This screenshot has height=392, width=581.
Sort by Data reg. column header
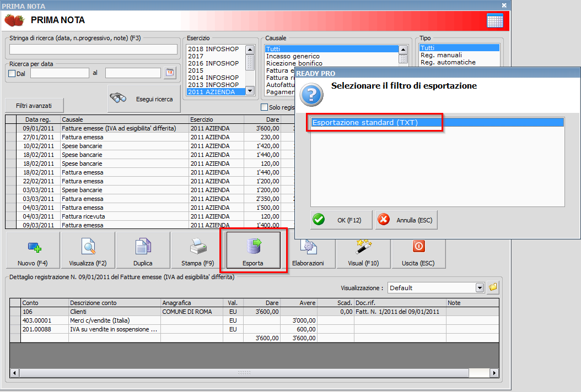point(39,119)
